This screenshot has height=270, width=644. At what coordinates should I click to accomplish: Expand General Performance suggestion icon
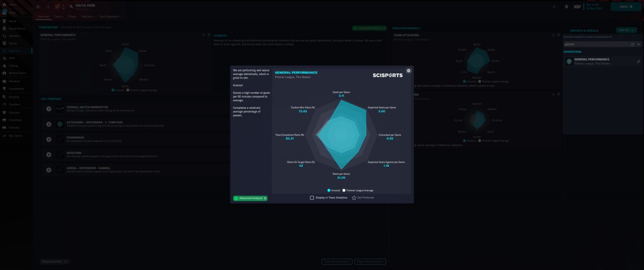[x=638, y=61]
